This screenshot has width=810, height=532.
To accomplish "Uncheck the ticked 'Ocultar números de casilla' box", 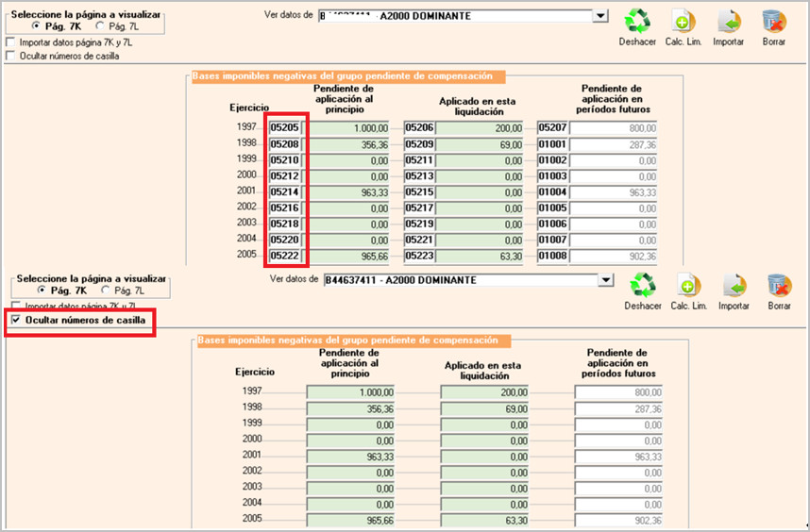I will tap(16, 320).
